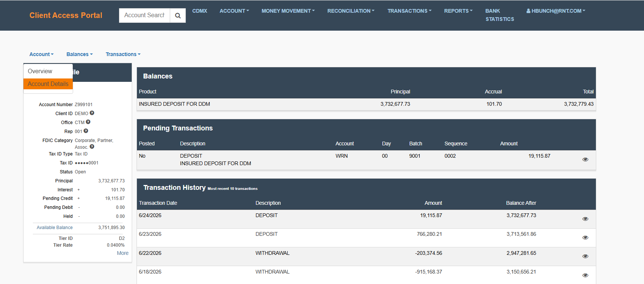644x284 pixels.
Task: Click the 766,280.21 deposit amount
Action: (x=429, y=234)
